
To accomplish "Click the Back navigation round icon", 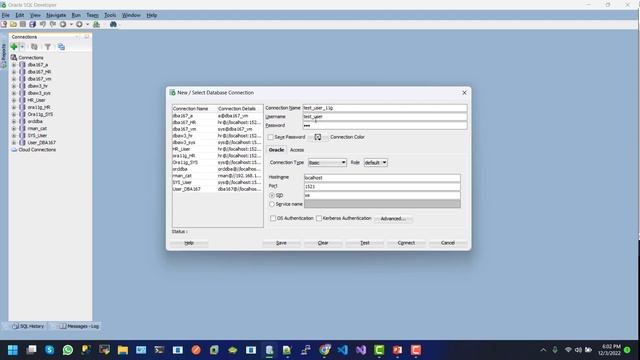I will [63, 24].
